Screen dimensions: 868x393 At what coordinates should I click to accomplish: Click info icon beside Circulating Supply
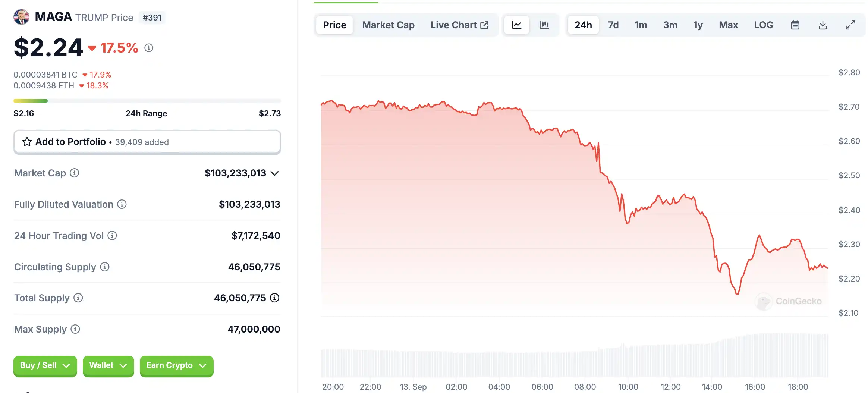105,267
